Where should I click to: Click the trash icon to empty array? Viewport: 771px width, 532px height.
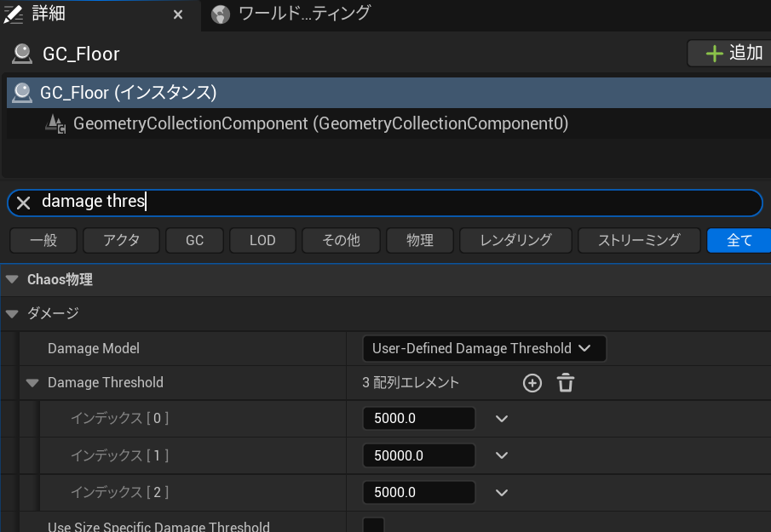(566, 383)
